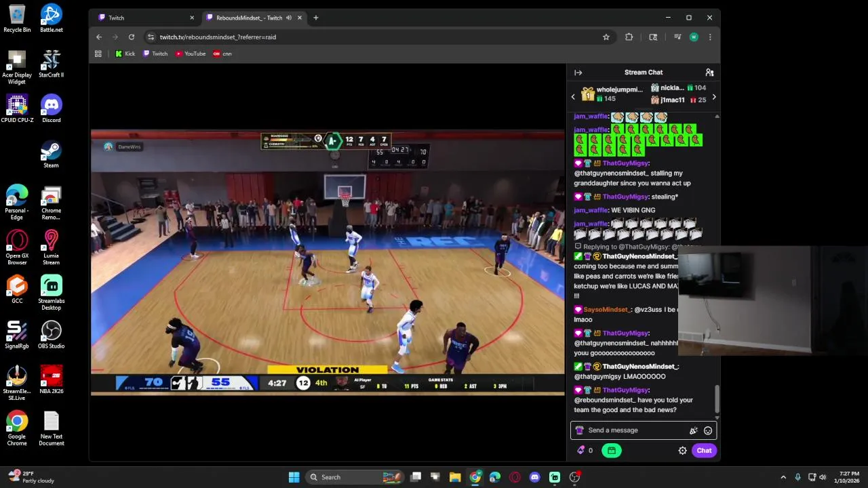This screenshot has width=868, height=488.
Task: Open the green channel points button
Action: (611, 451)
